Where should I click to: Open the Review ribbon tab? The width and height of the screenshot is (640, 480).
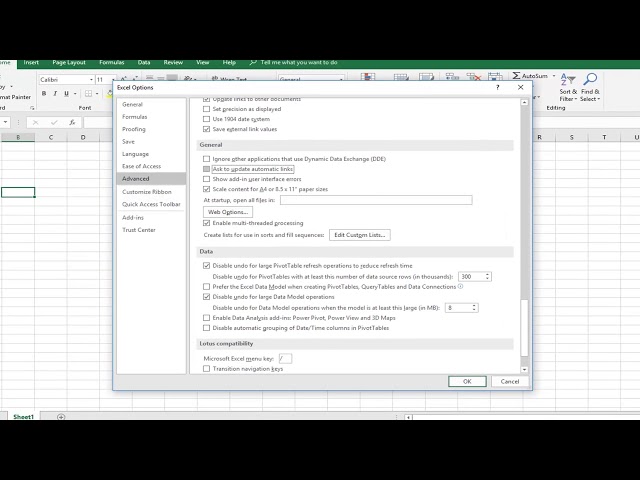point(173,62)
